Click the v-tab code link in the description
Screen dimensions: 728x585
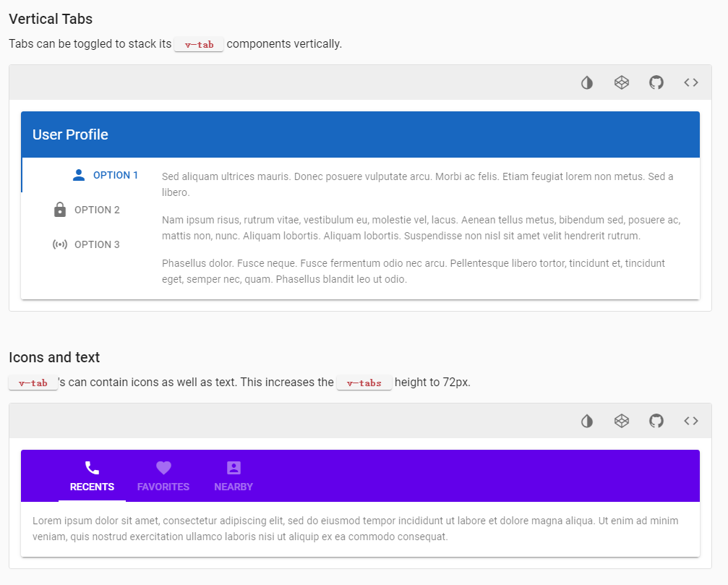coord(199,44)
